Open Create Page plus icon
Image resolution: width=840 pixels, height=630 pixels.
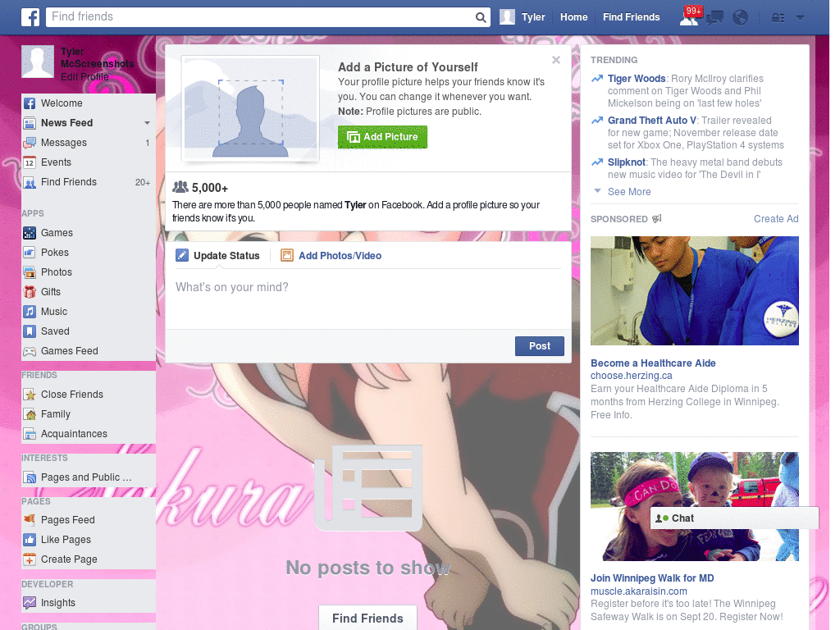coord(30,559)
